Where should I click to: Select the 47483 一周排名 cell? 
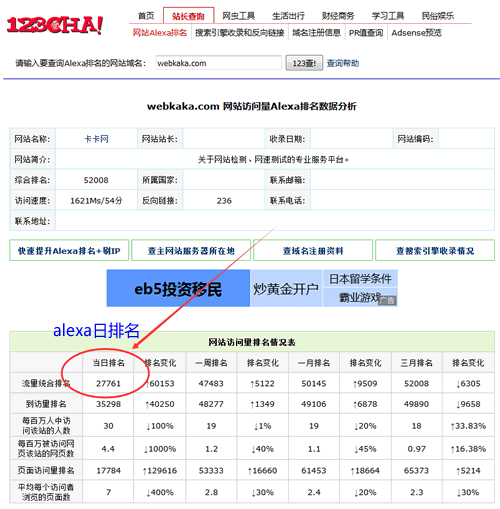click(x=211, y=383)
